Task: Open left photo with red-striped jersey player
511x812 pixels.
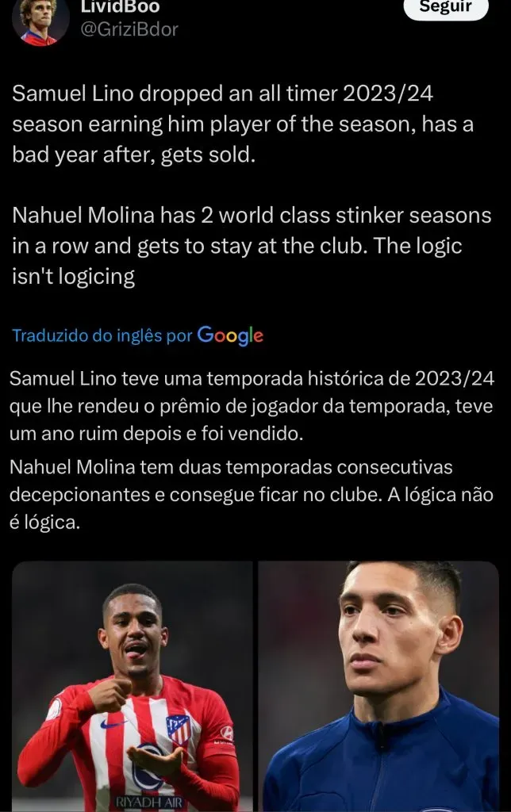Action: point(133,687)
